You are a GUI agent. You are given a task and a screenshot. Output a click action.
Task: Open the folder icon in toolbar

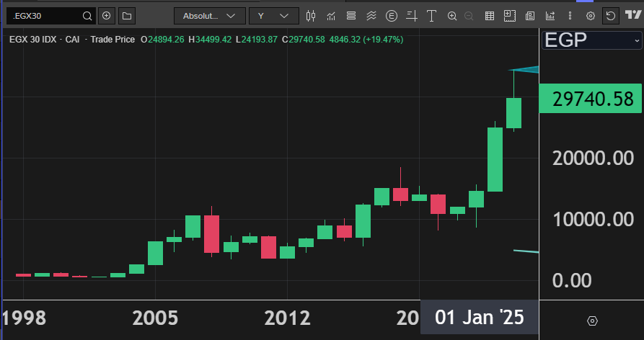[126, 16]
